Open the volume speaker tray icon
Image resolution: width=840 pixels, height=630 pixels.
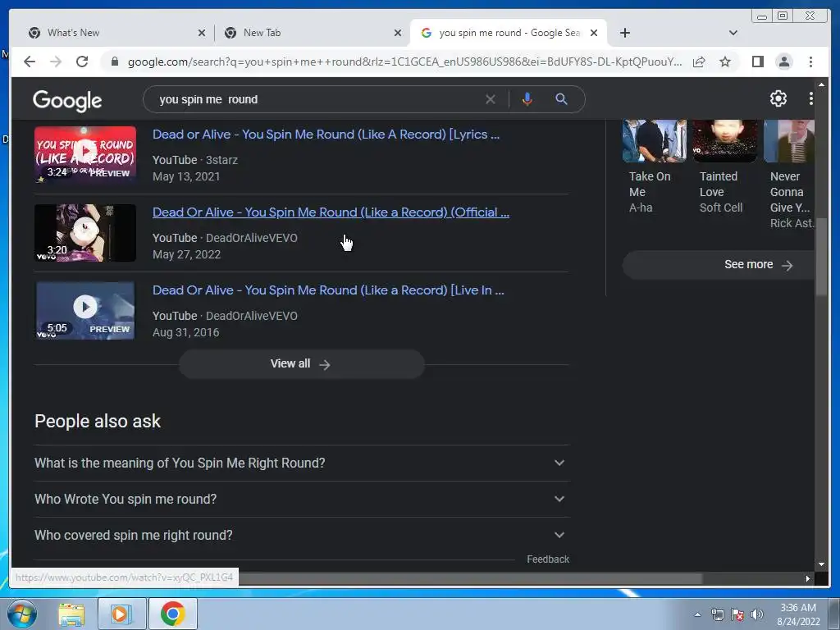(756, 614)
